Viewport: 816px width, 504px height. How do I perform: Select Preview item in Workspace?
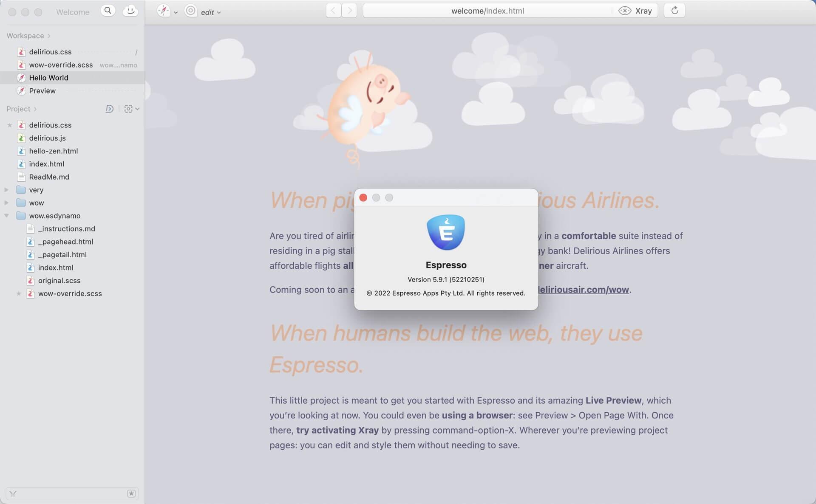[x=42, y=91]
